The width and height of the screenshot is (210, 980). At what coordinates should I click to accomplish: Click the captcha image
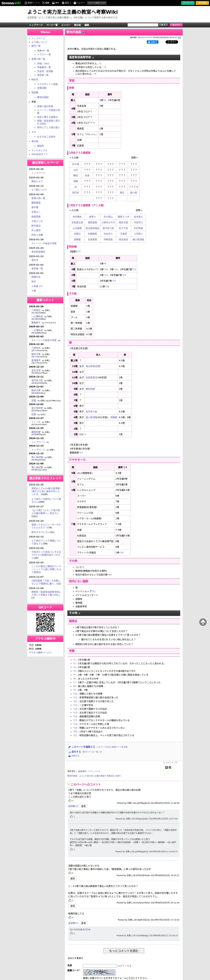click(x=99, y=972)
